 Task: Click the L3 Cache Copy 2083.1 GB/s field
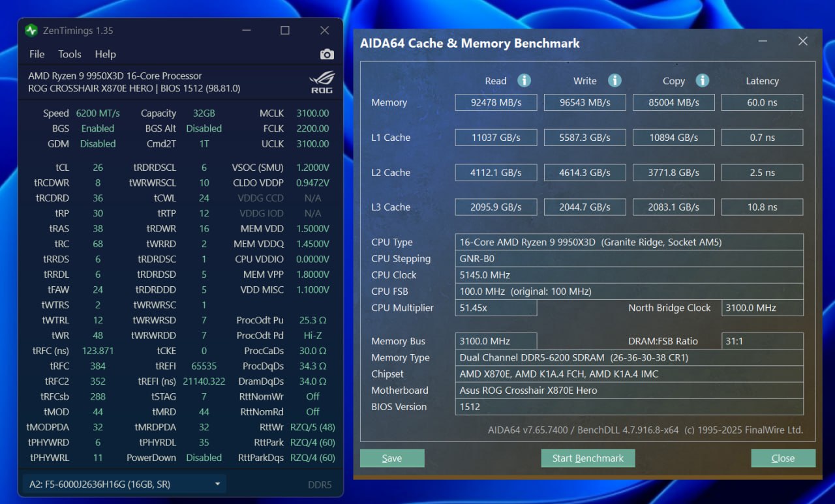[674, 207]
